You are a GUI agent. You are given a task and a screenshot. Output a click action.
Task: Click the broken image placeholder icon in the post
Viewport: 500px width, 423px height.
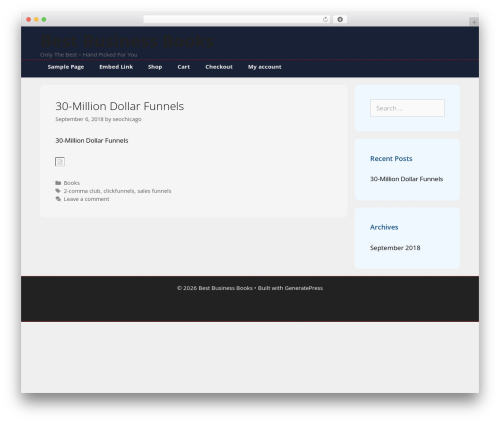[x=60, y=162]
